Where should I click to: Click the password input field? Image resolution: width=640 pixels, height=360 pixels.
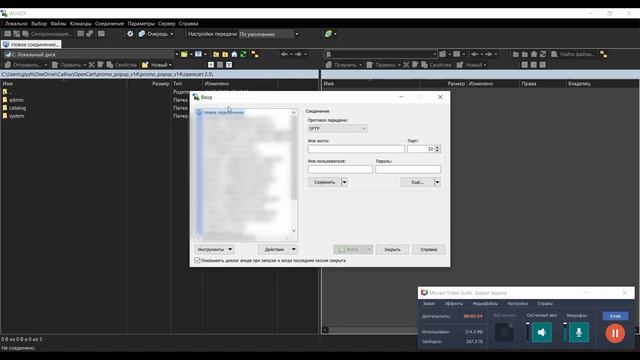pyautogui.click(x=408, y=169)
